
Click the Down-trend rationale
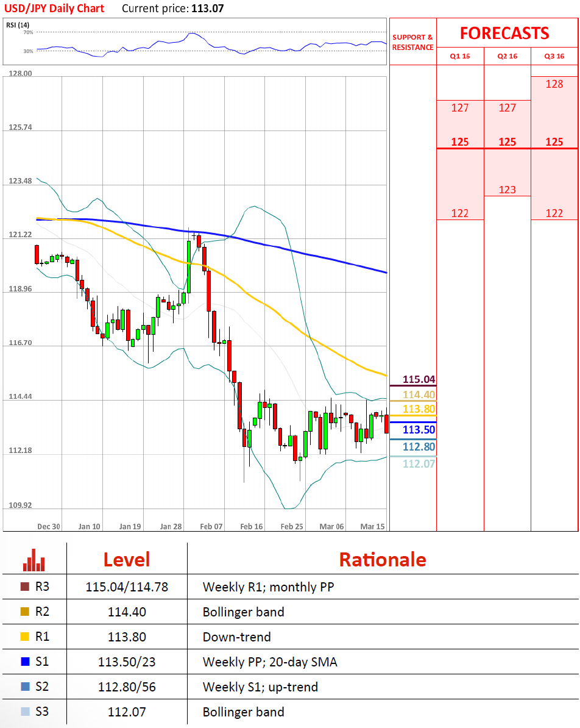click(236, 637)
